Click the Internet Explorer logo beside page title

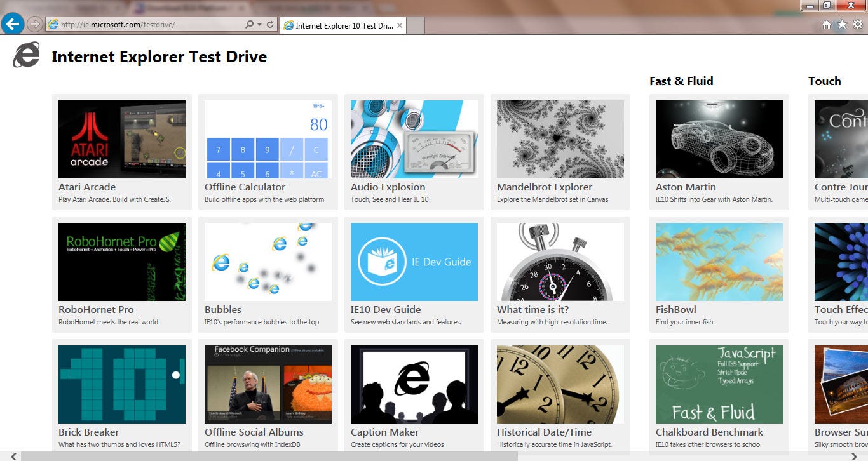[27, 55]
